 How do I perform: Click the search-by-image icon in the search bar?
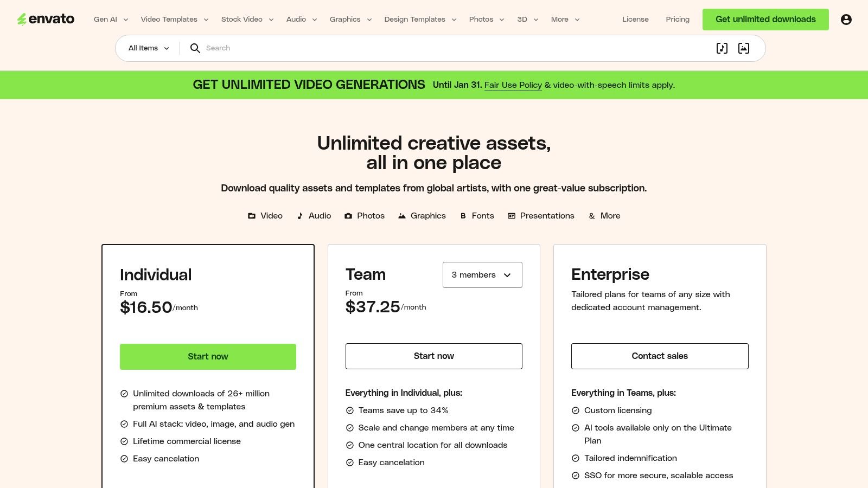743,48
